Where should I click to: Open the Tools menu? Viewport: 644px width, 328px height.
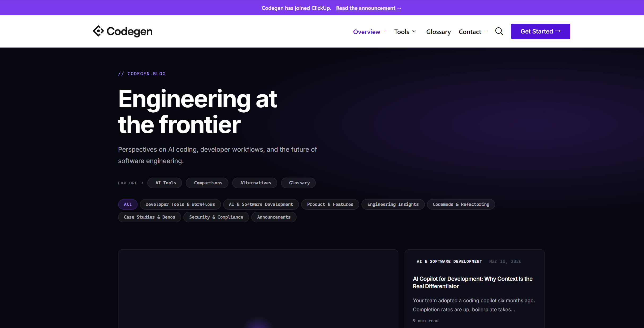[x=401, y=32]
